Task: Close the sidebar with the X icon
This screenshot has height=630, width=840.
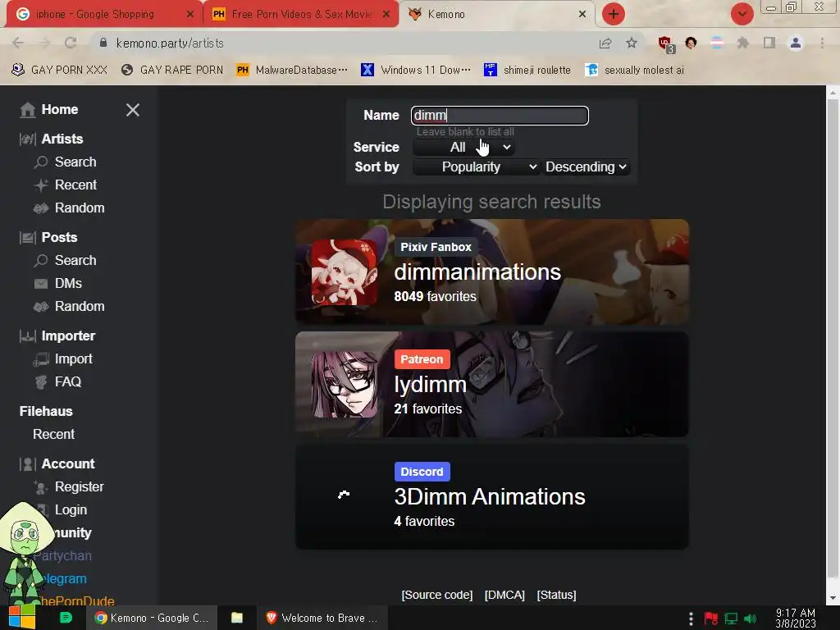Action: (133, 110)
